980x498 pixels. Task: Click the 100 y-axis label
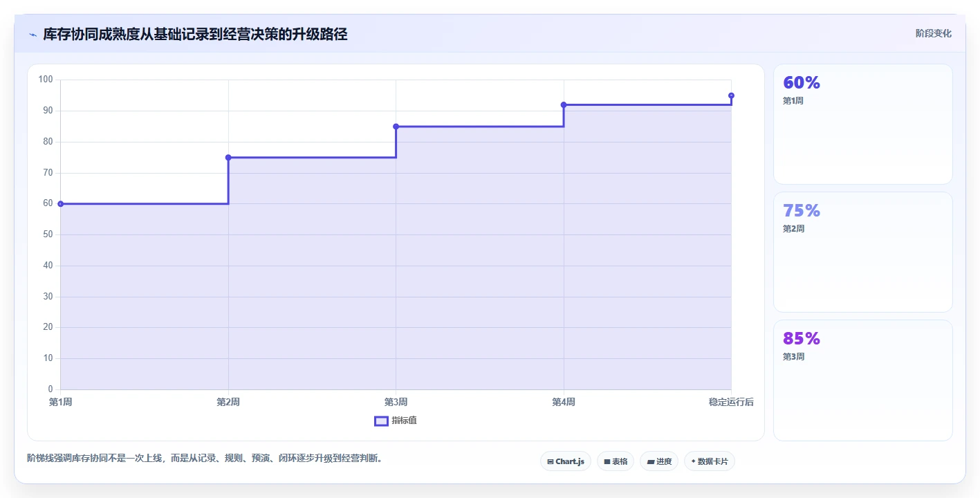pos(46,80)
